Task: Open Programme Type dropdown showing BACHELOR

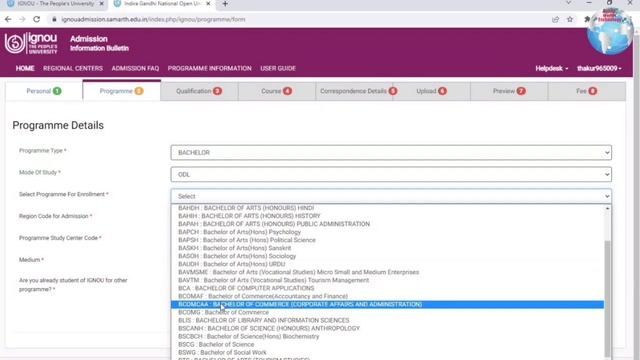Action: click(x=391, y=153)
